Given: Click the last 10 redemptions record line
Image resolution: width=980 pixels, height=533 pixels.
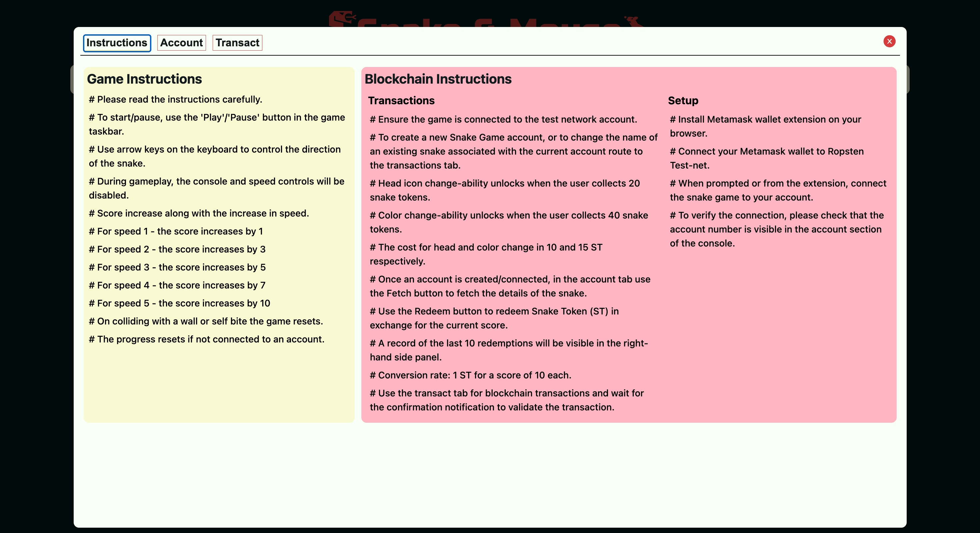Looking at the screenshot, I should [509, 350].
